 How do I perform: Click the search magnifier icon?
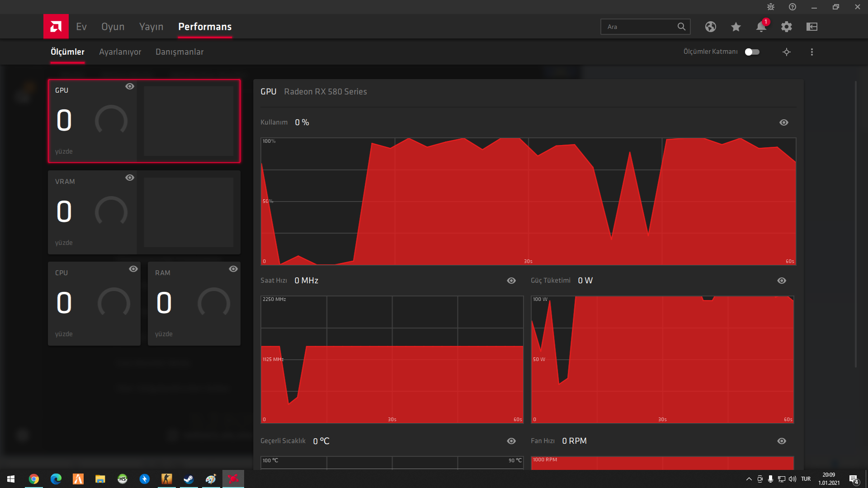(x=681, y=27)
